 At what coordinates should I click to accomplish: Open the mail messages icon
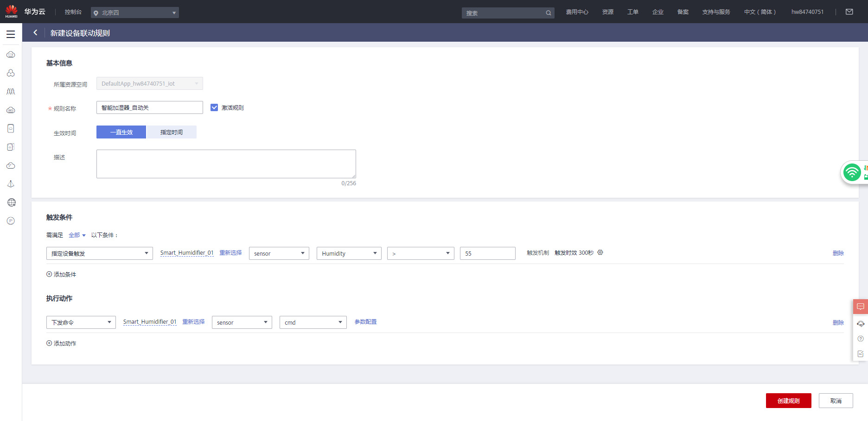[x=849, y=12]
